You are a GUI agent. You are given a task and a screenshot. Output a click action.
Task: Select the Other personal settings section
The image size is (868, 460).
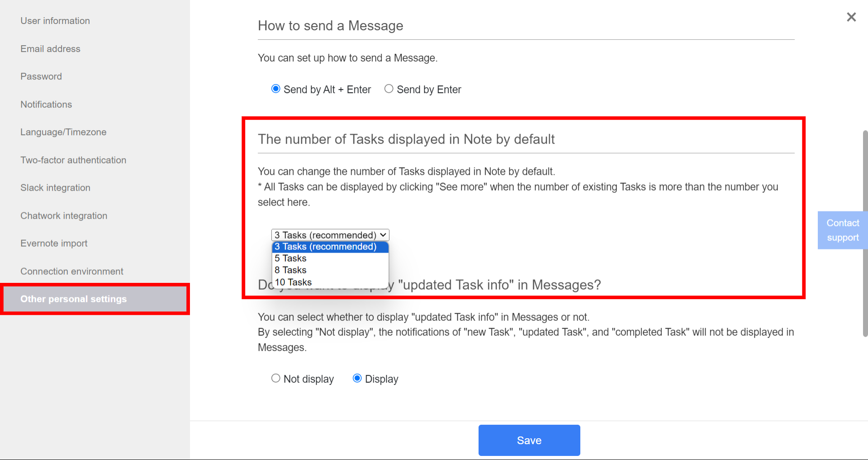coord(73,299)
